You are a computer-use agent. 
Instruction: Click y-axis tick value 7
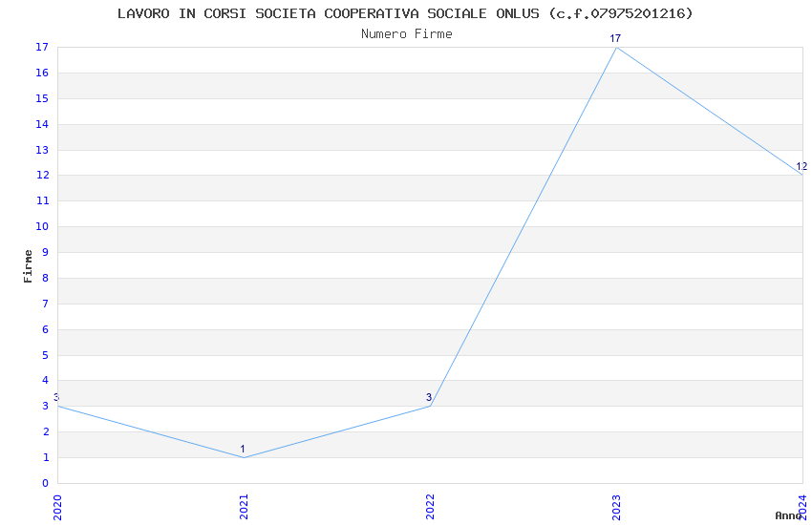(x=46, y=304)
